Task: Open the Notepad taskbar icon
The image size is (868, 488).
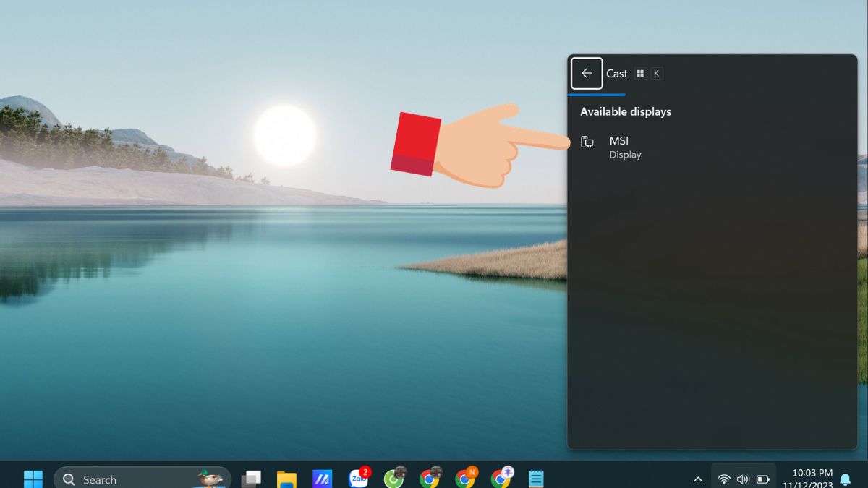Action: pyautogui.click(x=536, y=479)
